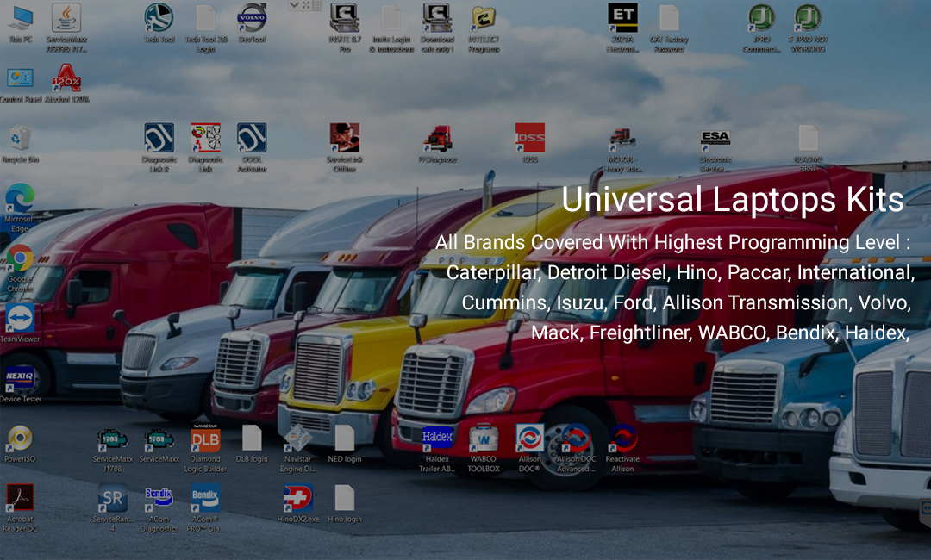Viewport: 931px width, 560px height.
Task: Launch Alcohol 120% shortcut
Action: pyautogui.click(x=66, y=83)
